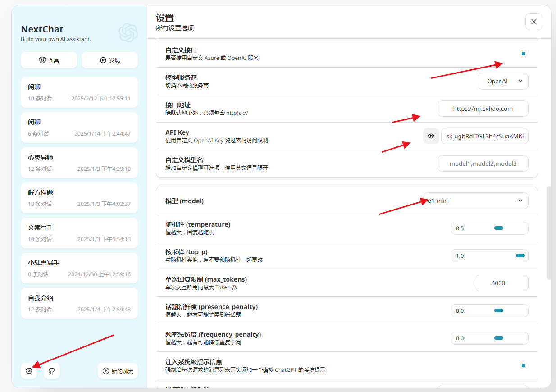Click the mask icon on the 面具 button

42,60
